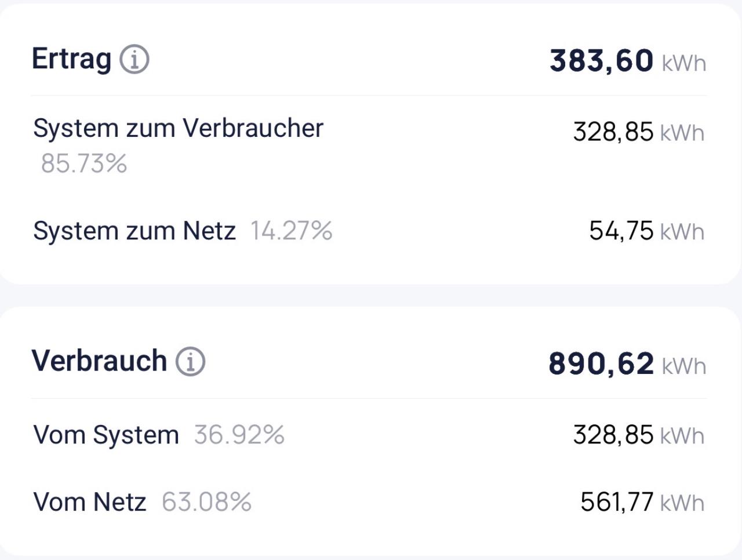This screenshot has height=560, width=742.
Task: Open the Ertrag card details
Action: tap(371, 145)
